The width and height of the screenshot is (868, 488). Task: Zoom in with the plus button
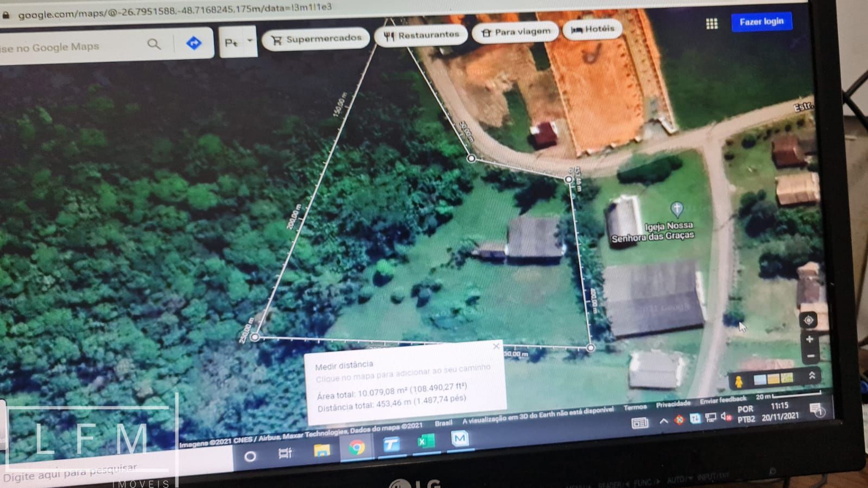809,339
